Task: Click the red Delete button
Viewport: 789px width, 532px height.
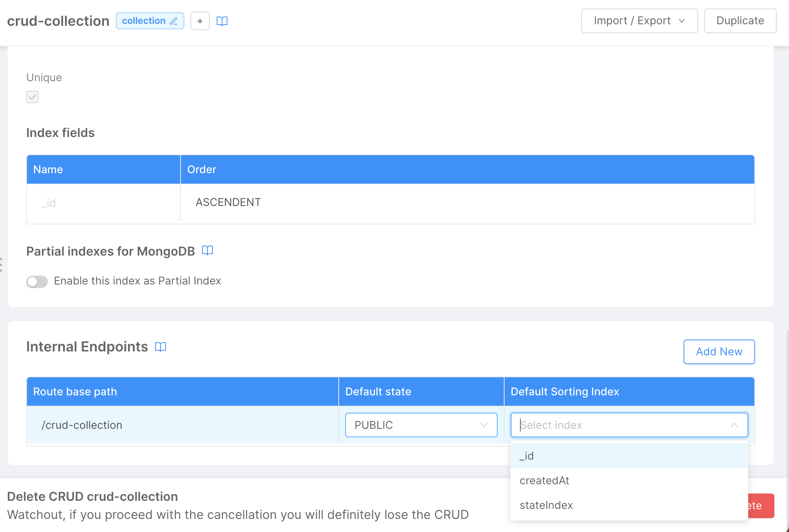Action: tap(761, 505)
